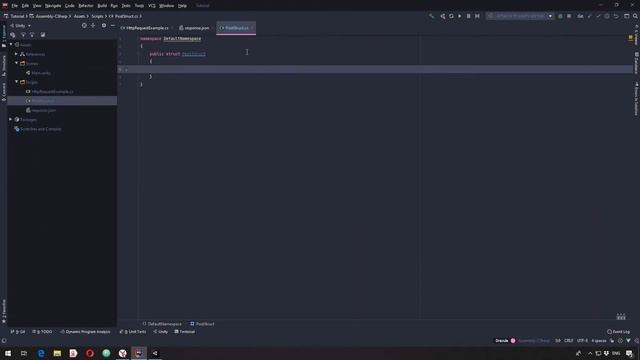Click the collapse all icon in explorer
Viewport: 640px width, 360px height.
(x=93, y=25)
